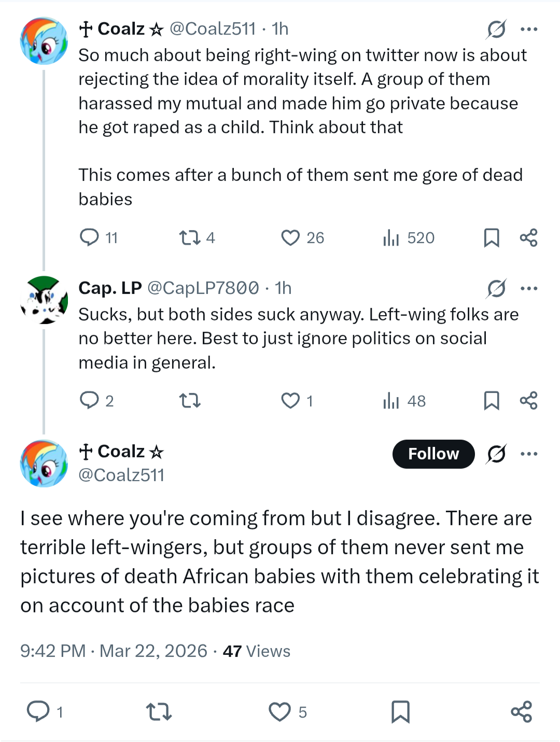Image resolution: width=560 pixels, height=742 pixels.
Task: Share Cap. LP's tweet
Action: click(x=528, y=401)
